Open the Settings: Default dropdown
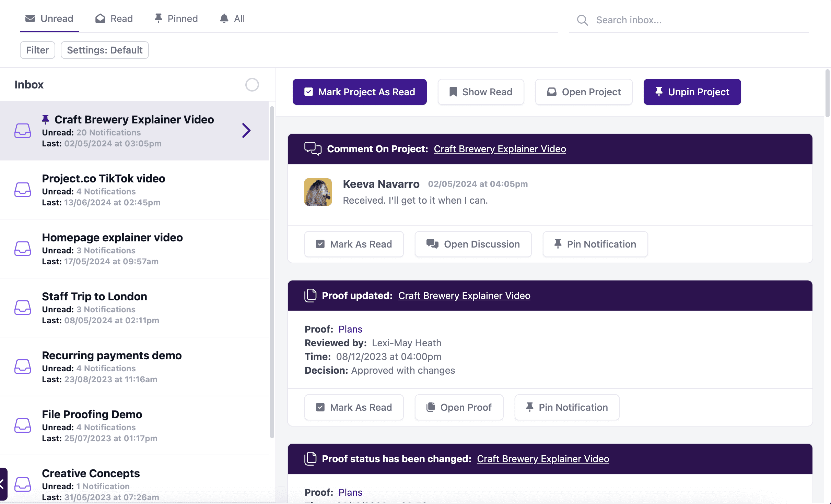 pyautogui.click(x=105, y=50)
